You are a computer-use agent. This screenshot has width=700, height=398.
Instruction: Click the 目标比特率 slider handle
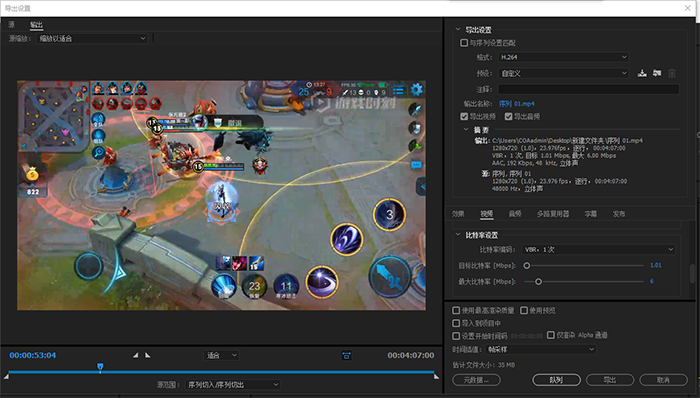click(527, 265)
